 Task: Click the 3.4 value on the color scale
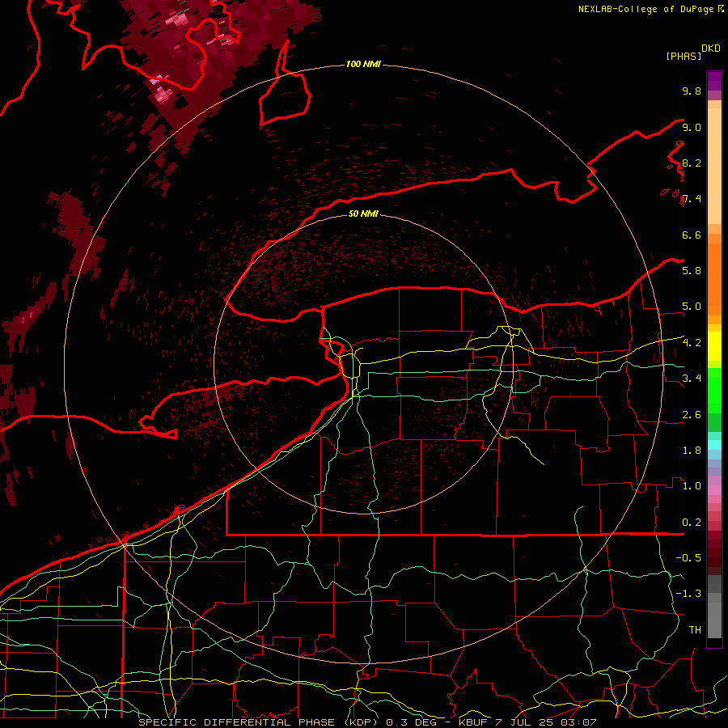tap(692, 378)
